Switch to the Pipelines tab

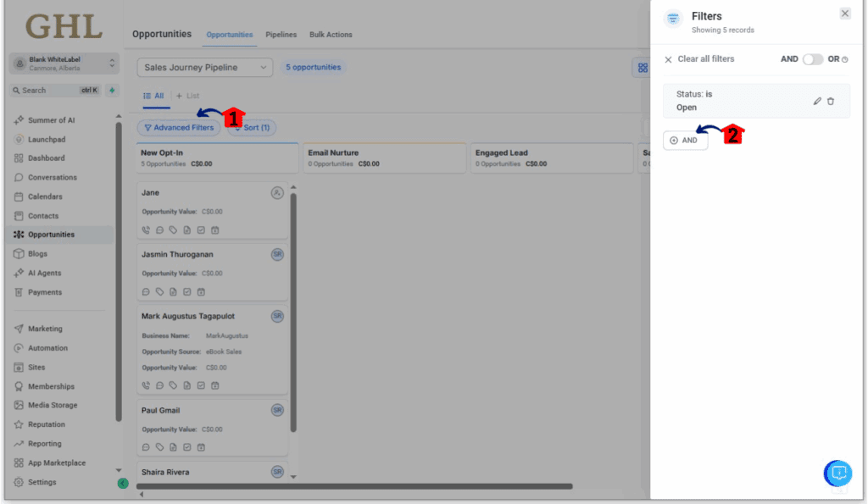(281, 34)
